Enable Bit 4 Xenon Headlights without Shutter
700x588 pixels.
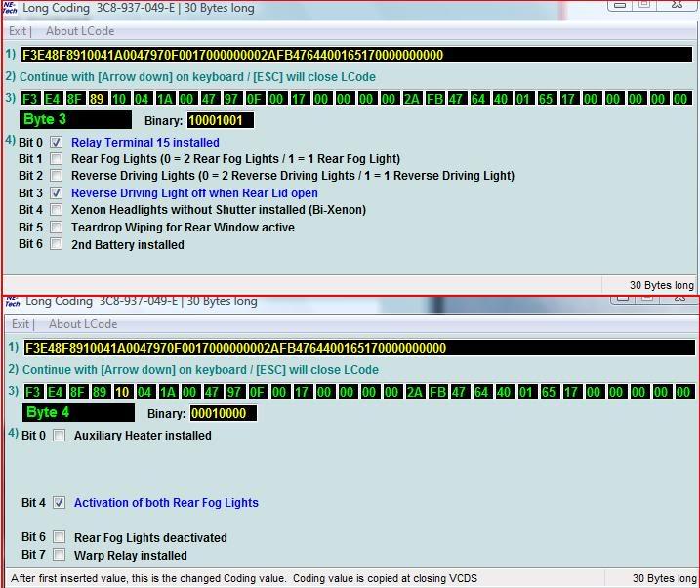coord(56,210)
